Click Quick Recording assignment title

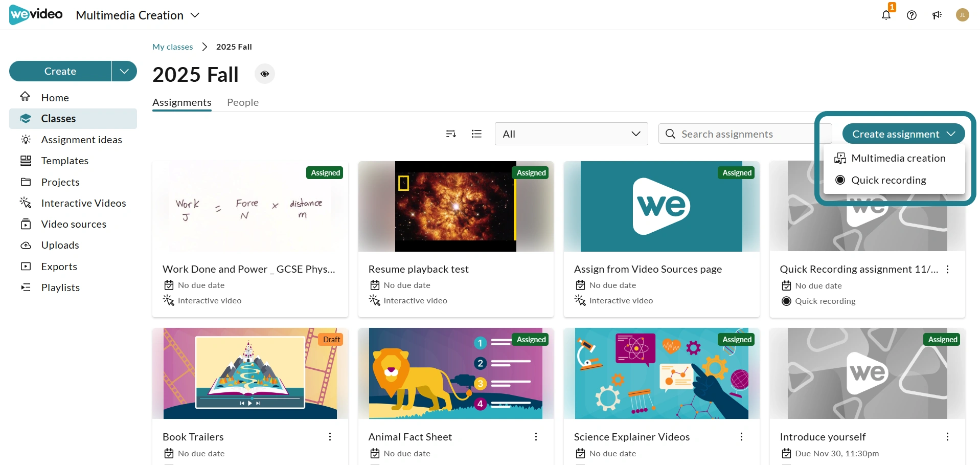coord(859,269)
